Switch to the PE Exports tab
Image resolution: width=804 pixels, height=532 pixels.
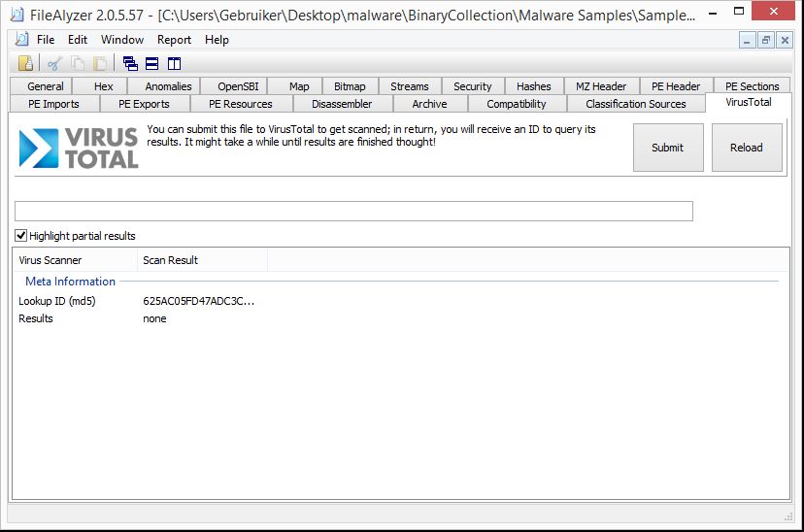(x=144, y=104)
